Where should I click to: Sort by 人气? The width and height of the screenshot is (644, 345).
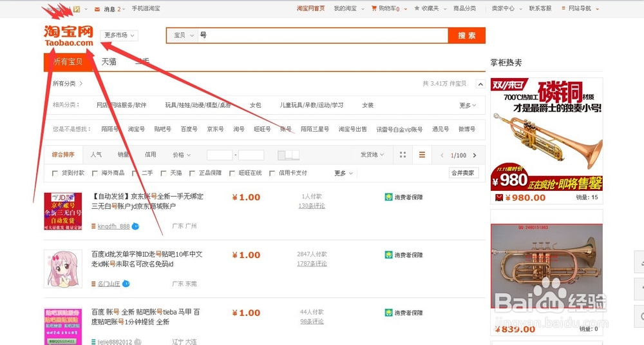point(96,155)
